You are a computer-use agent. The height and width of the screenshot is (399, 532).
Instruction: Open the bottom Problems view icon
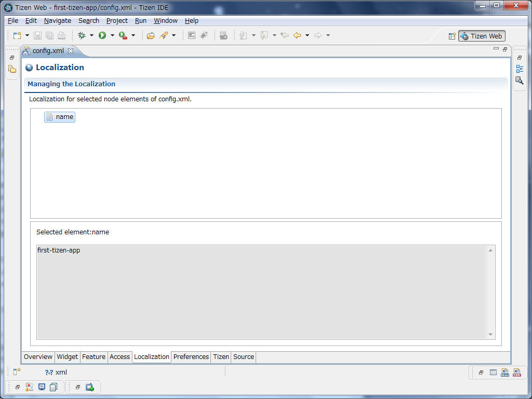30,387
